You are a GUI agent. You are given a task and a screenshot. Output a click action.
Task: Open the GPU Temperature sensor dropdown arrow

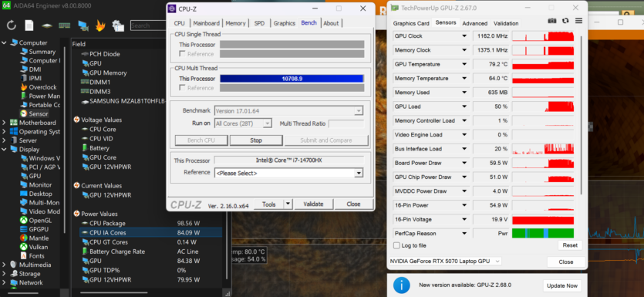click(464, 65)
